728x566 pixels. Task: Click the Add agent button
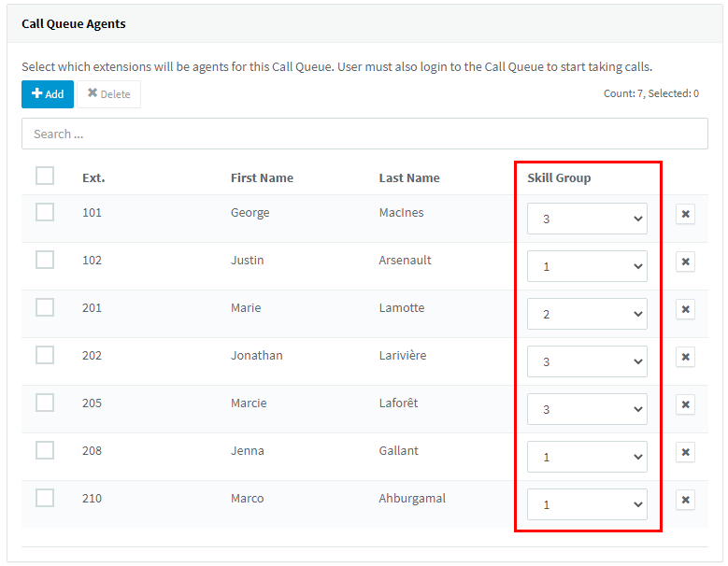tap(48, 94)
